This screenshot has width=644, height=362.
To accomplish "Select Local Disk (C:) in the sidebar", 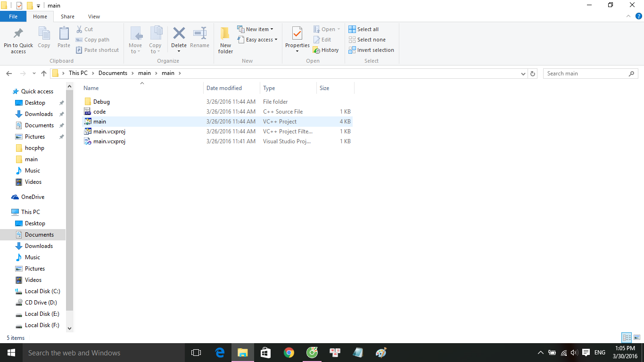I will point(42,291).
